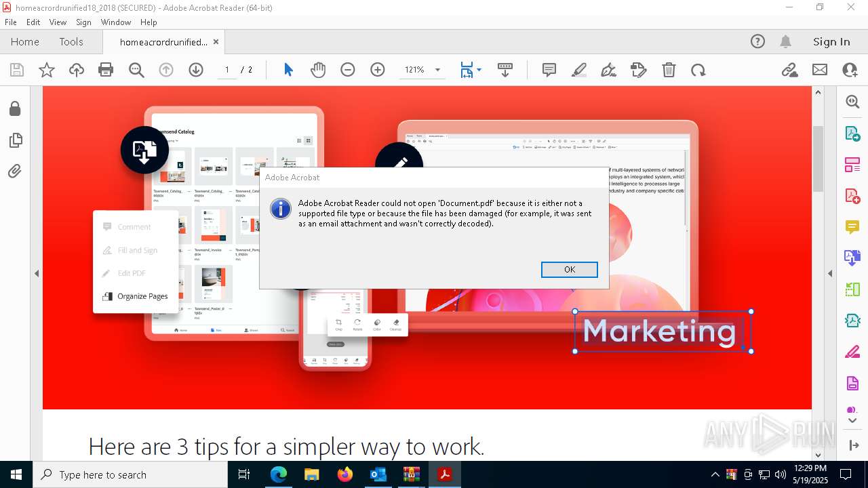Go to previous page arrow
868x488 pixels.
coord(166,70)
